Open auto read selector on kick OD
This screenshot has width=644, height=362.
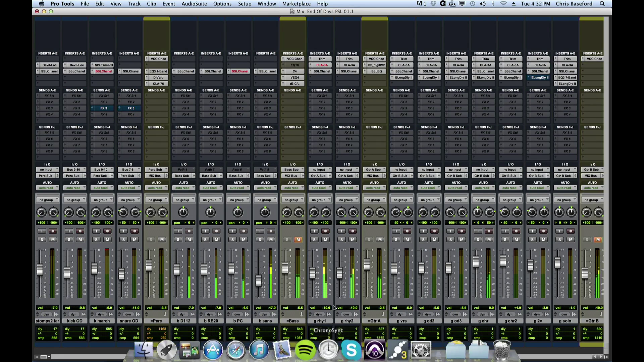[74, 188]
